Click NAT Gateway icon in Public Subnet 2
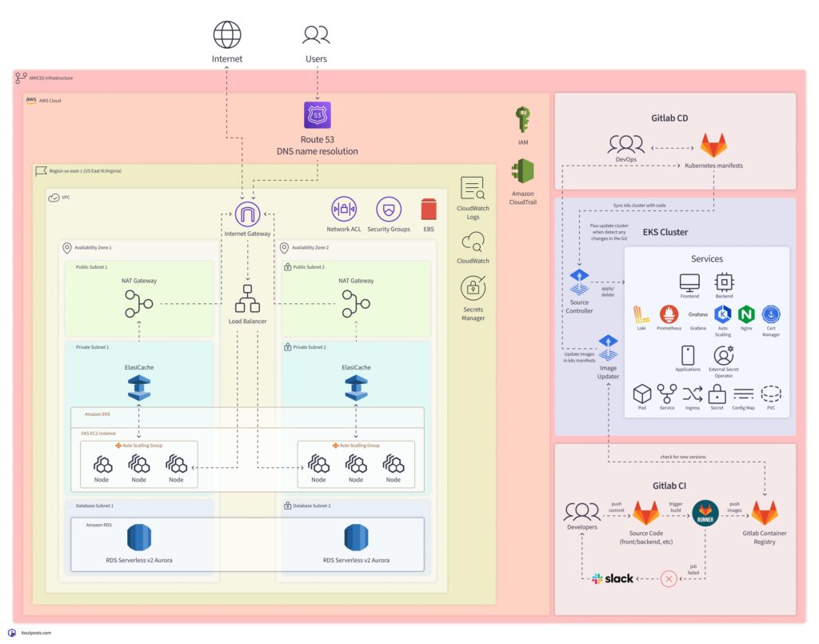819x644 pixels. [x=356, y=303]
